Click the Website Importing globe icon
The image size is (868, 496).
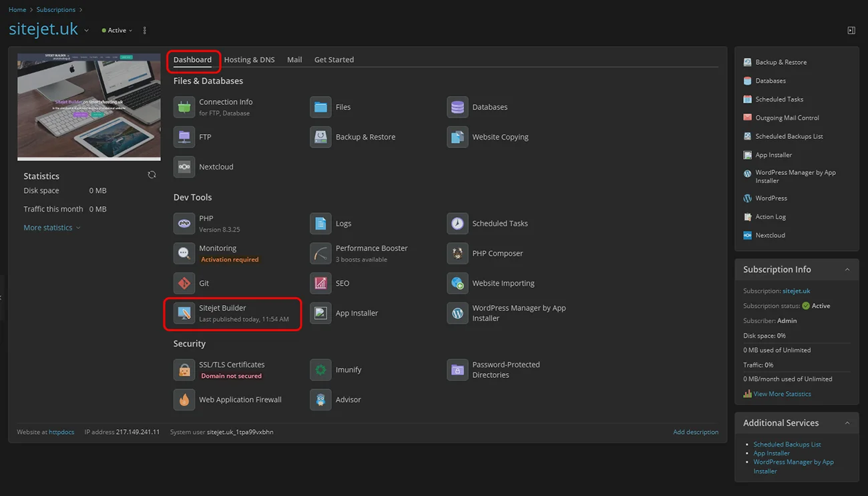click(457, 283)
